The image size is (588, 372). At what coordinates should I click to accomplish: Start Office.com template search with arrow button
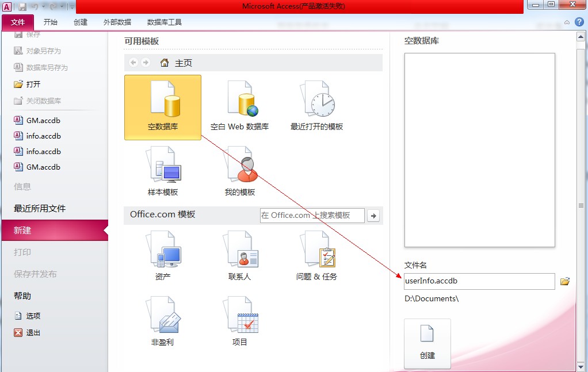373,216
